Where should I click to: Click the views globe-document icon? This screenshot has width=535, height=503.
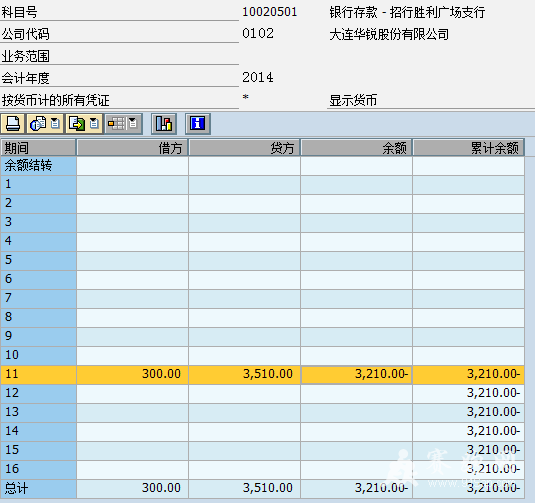point(38,124)
